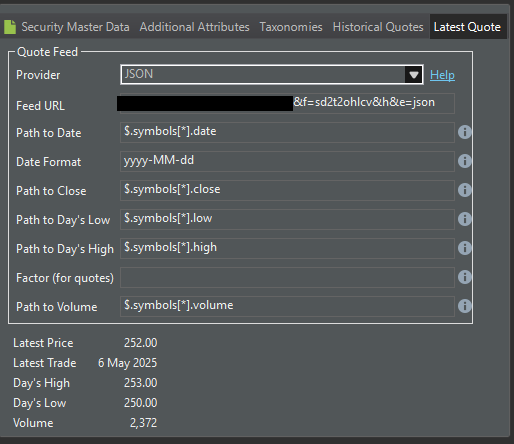Viewport: 514px width, 444px height.
Task: Switch to Historical Quotes tab
Action: click(x=378, y=27)
